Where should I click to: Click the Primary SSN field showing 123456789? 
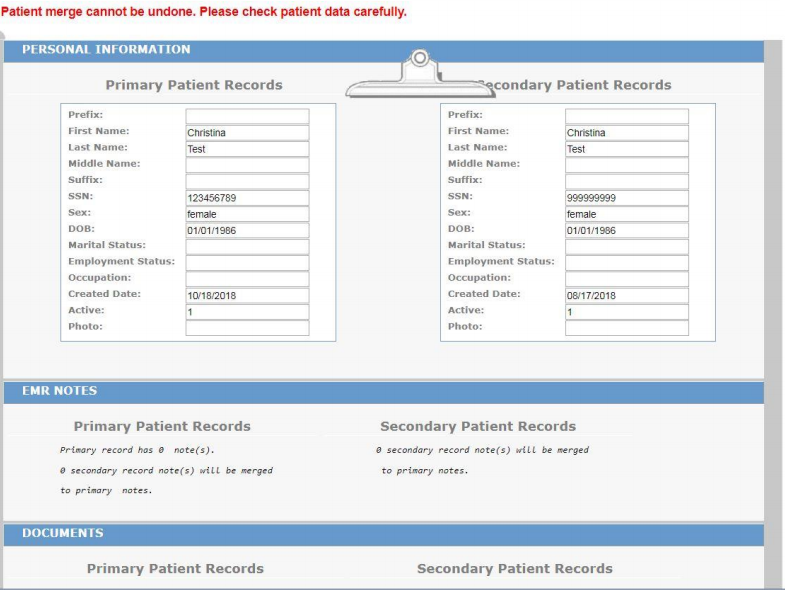click(247, 198)
